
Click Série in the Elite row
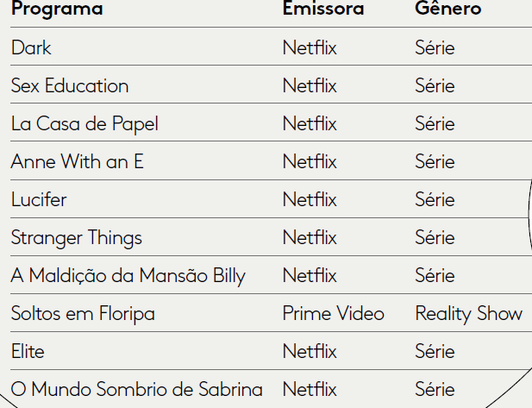pos(435,351)
